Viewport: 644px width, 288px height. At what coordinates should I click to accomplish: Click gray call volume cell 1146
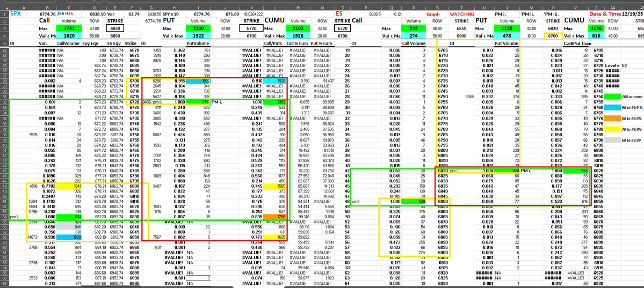tap(69, 226)
